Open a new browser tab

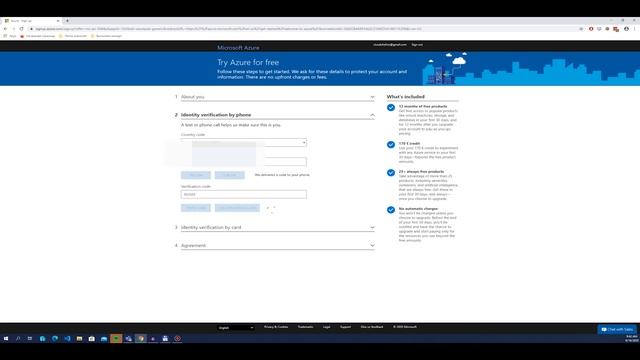pyautogui.click(x=67, y=21)
